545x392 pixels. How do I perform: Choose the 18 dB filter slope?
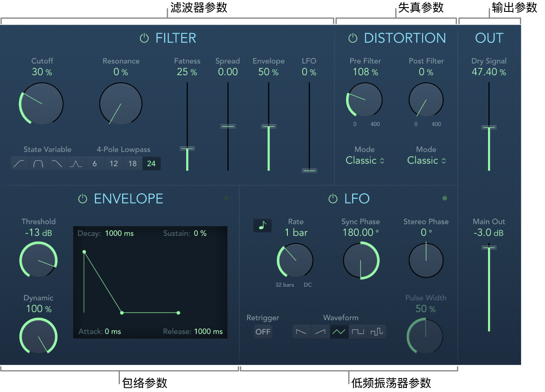coord(133,164)
